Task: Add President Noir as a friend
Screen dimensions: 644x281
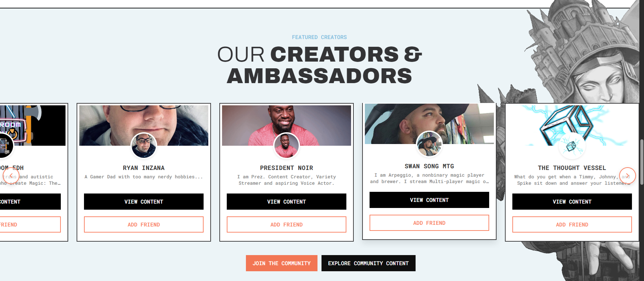Action: 287,224
